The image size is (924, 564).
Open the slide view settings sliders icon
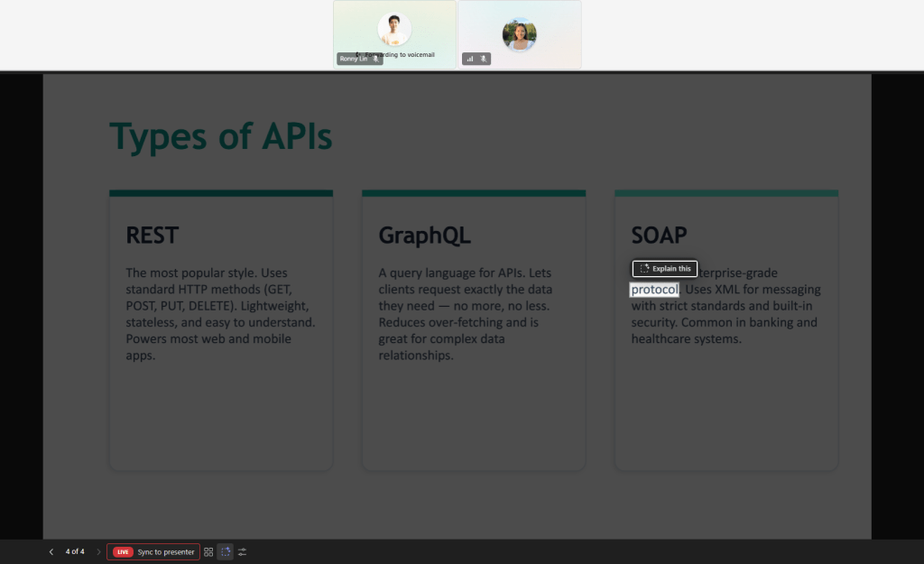coord(242,551)
